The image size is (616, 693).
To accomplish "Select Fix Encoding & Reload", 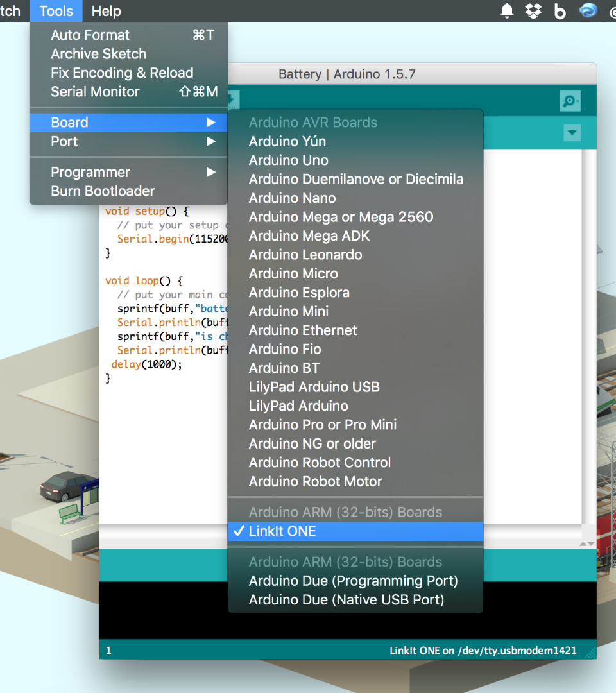I will pyautogui.click(x=128, y=73).
